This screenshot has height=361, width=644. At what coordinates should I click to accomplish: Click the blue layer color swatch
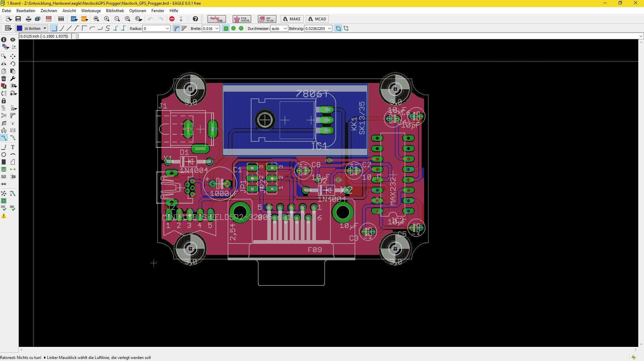[x=19, y=29]
